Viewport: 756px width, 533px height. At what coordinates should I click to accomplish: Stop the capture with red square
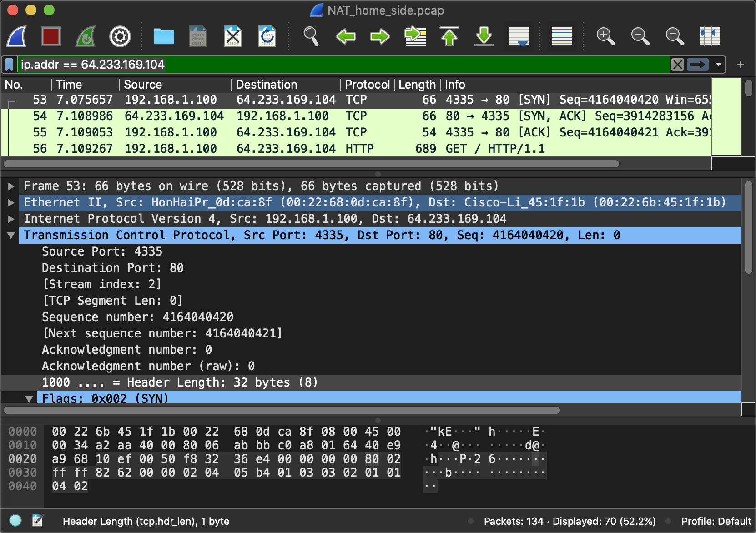(51, 36)
